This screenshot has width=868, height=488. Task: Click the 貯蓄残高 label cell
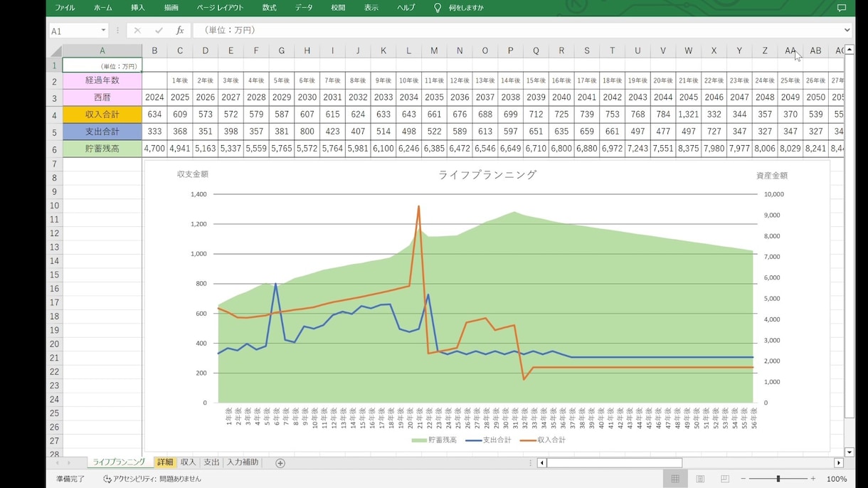pyautogui.click(x=102, y=149)
